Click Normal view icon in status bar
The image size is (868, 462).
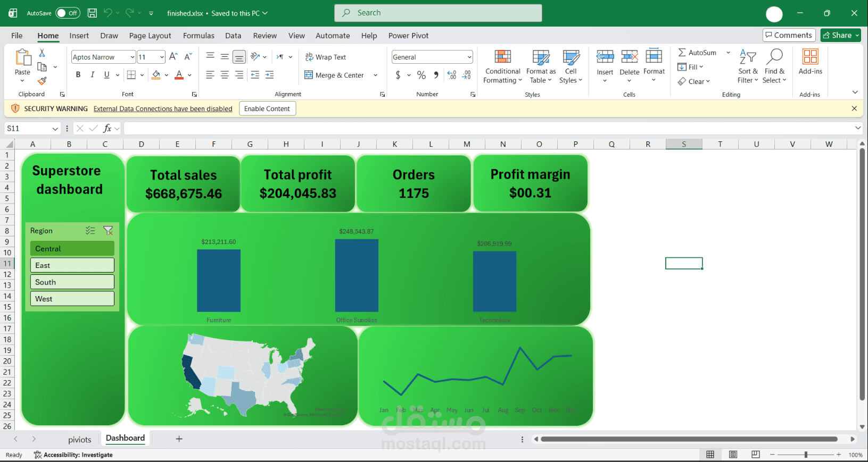(710, 455)
